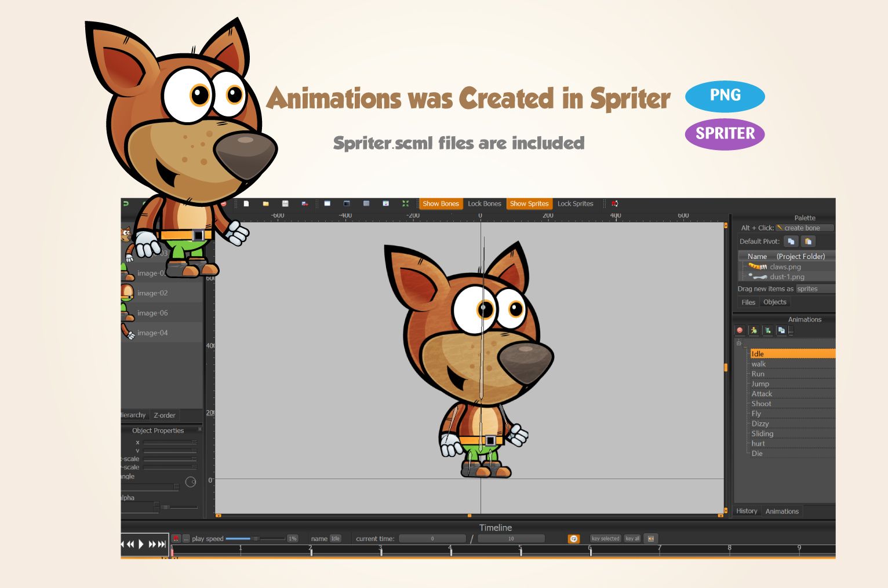Delete the animation with the red minus icon
Viewport: 888px width, 588px height.
pos(740,330)
